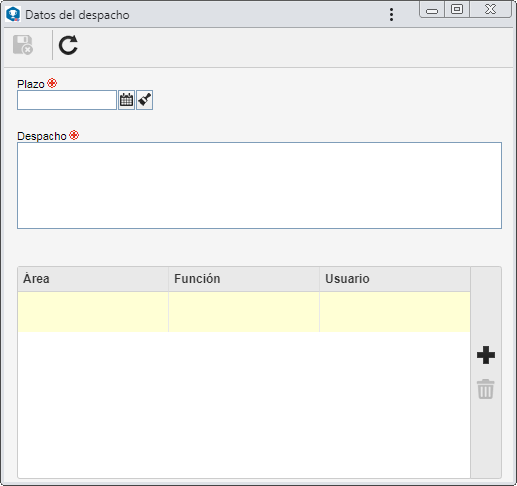This screenshot has width=517, height=486.
Task: Select the highlighted row's Usuario cell
Action: click(x=395, y=312)
